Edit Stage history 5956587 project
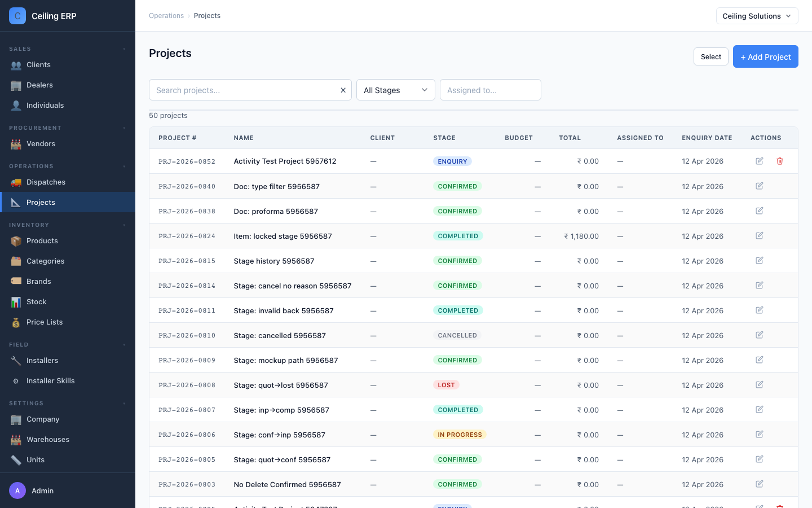The width and height of the screenshot is (812, 508). coord(760,260)
